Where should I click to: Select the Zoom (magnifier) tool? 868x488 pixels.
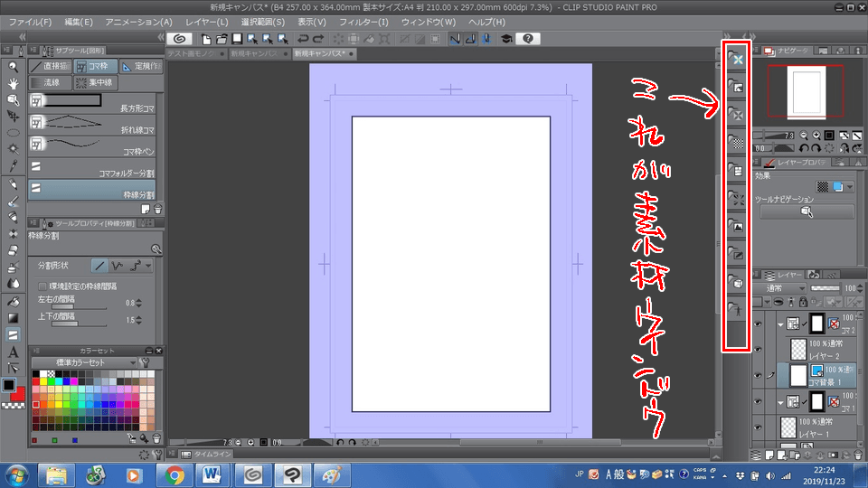pos(13,67)
